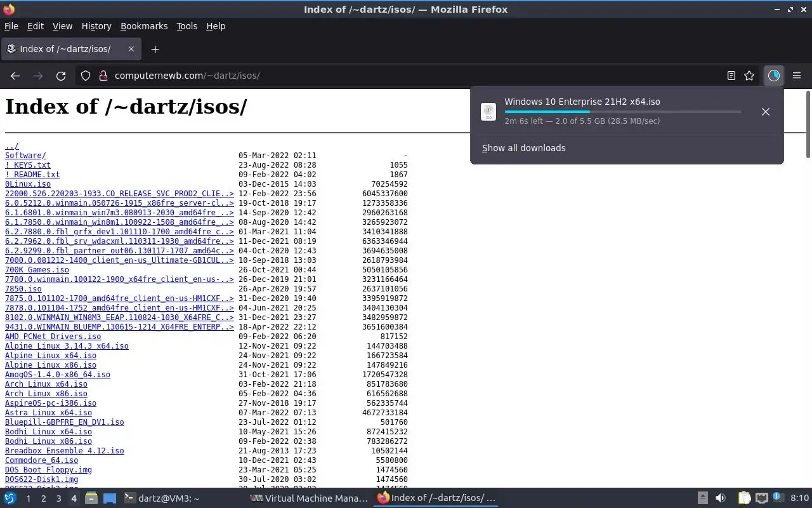The image size is (812, 508).
Task: Select the Firefox Index of /~dartz/isos/ task
Action: click(436, 498)
